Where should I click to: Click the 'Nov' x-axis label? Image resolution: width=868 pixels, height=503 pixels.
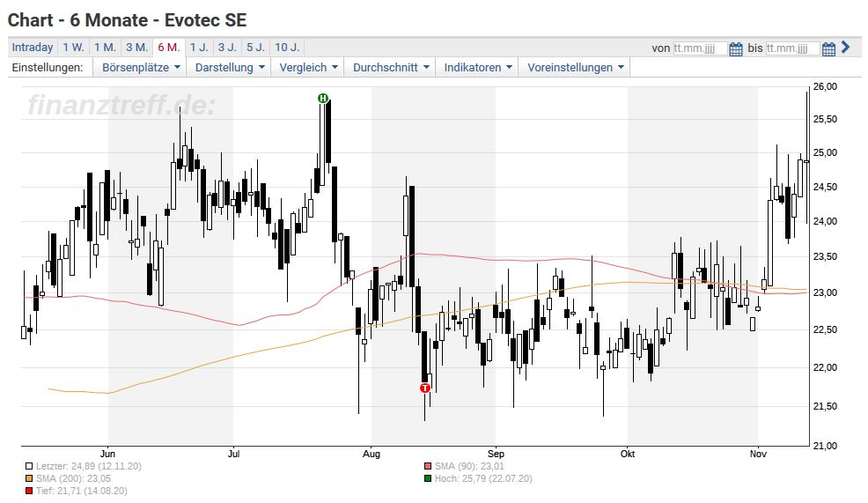point(758,454)
